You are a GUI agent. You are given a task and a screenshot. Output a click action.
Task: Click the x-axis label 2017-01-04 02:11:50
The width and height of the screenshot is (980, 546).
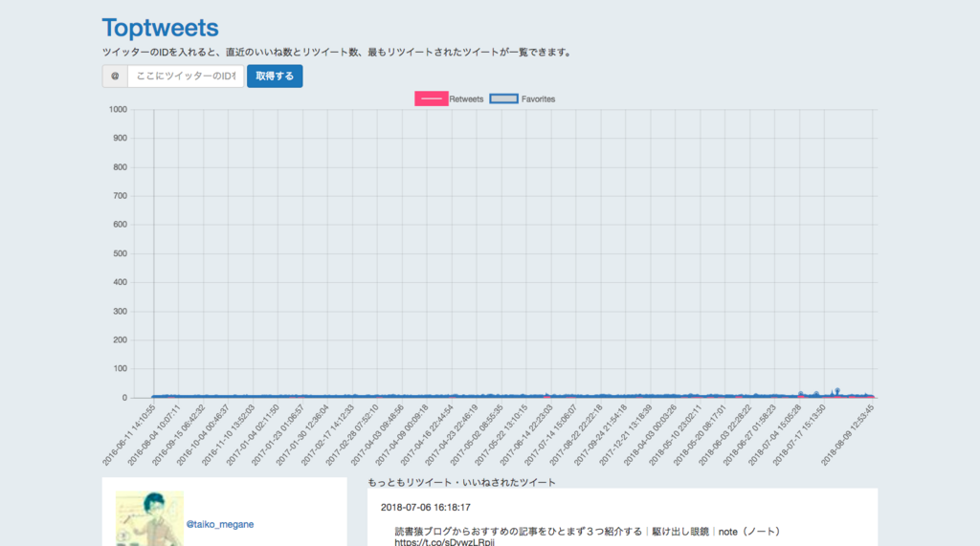253,435
